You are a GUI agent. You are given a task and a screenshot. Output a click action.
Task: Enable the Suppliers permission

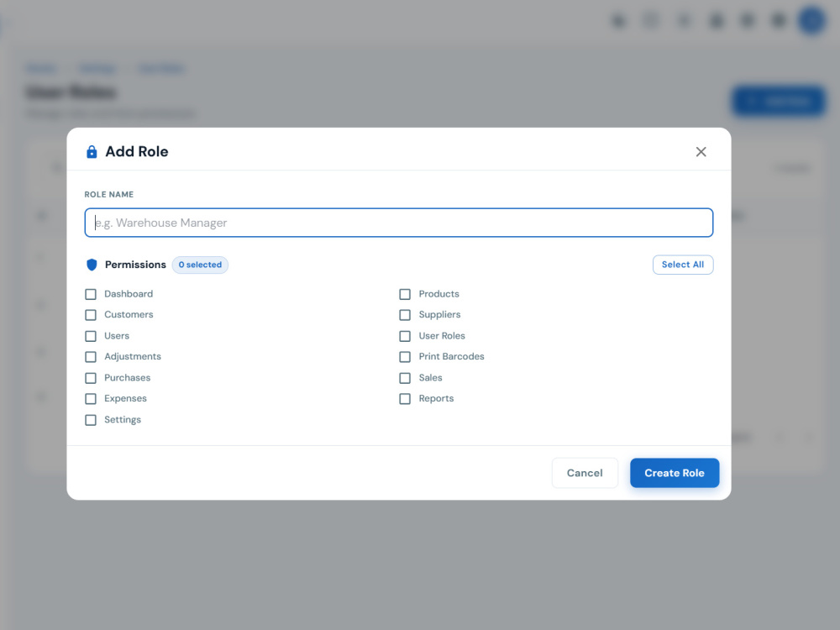(x=405, y=315)
